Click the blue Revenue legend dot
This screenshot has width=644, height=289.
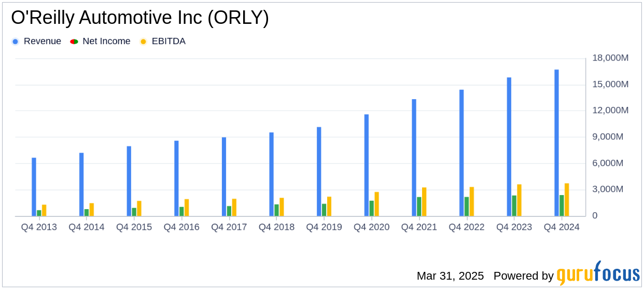[x=15, y=42]
